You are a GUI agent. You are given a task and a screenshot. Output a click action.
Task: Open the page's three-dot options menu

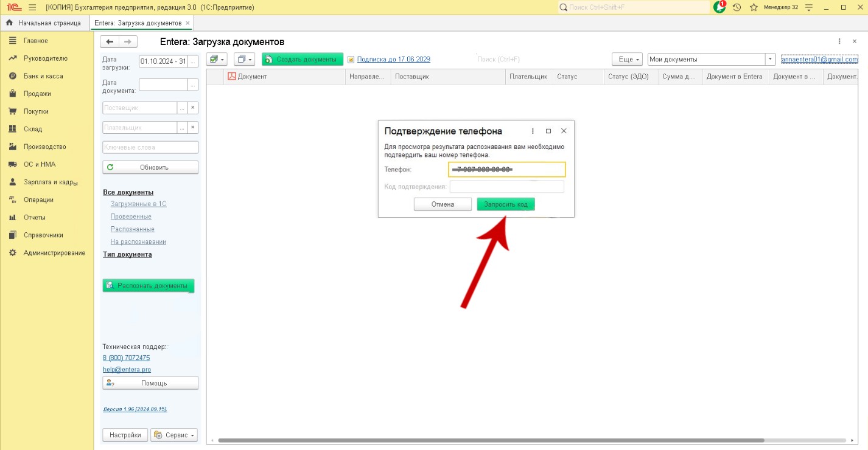(x=839, y=41)
